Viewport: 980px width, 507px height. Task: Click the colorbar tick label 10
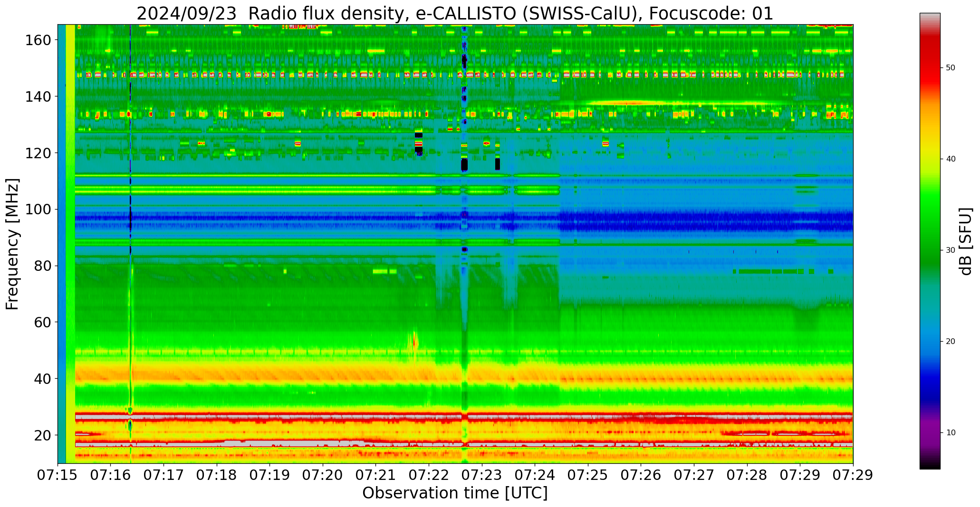(951, 433)
